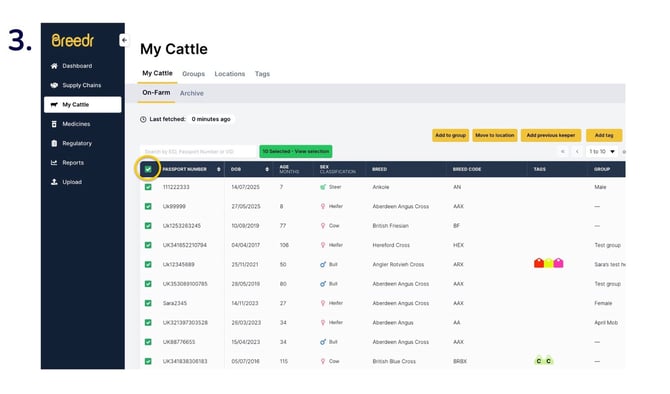
Task: Open Dashboard in the sidebar
Action: [x=77, y=66]
